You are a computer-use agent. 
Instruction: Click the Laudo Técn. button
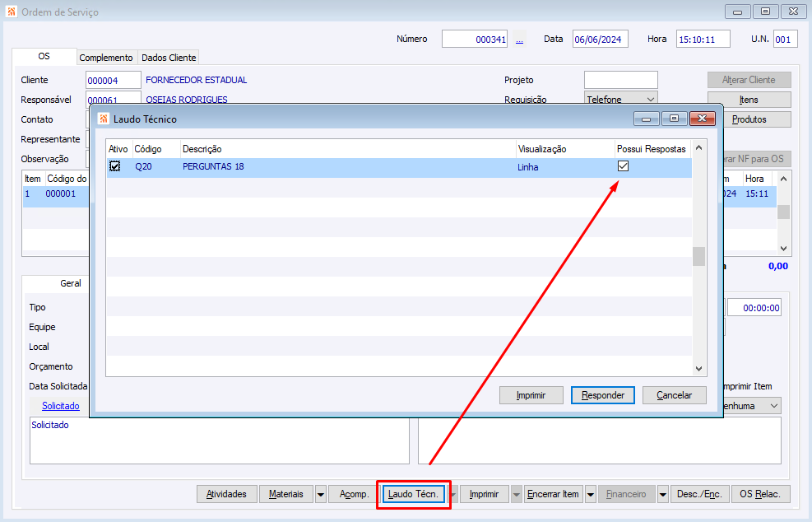coord(413,494)
